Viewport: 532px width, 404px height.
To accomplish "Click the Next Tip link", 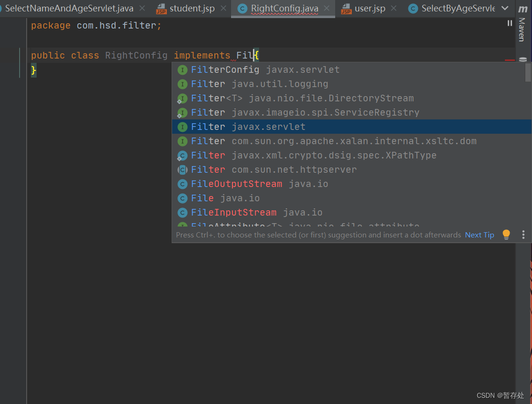I will (479, 235).
